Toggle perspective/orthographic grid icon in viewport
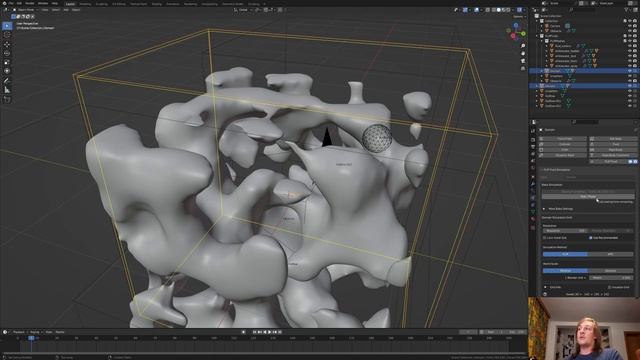The height and width of the screenshot is (360, 640). pos(523,68)
